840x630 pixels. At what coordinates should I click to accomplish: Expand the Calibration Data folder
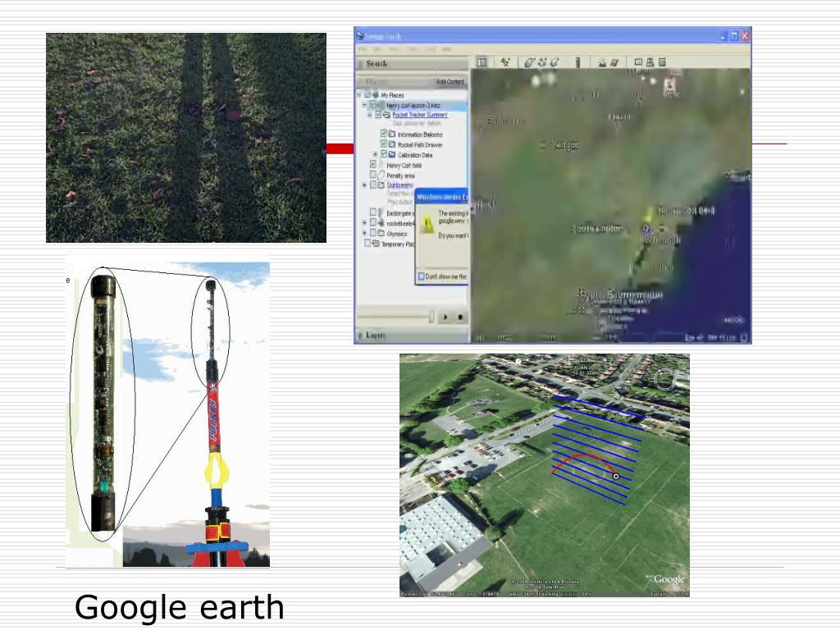tap(375, 154)
